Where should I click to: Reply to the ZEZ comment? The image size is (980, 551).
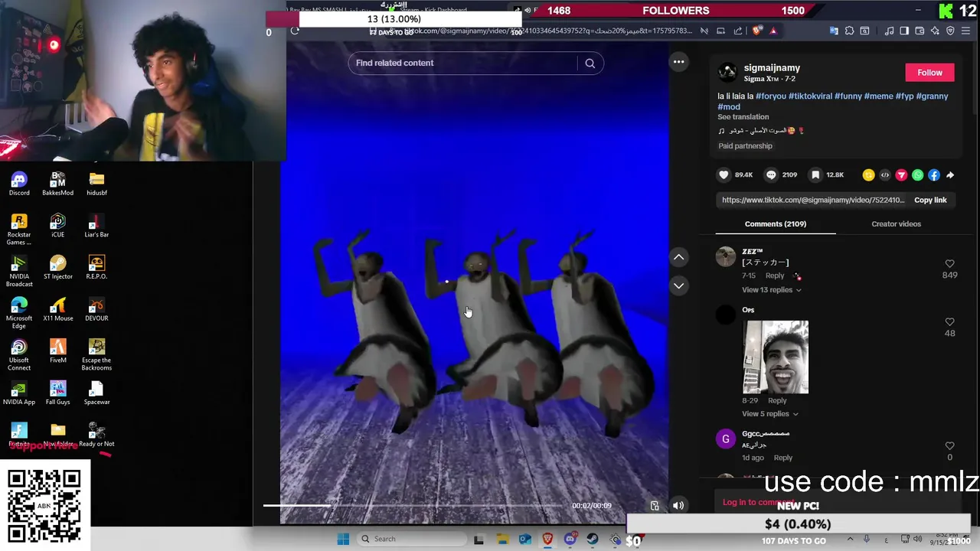775,275
